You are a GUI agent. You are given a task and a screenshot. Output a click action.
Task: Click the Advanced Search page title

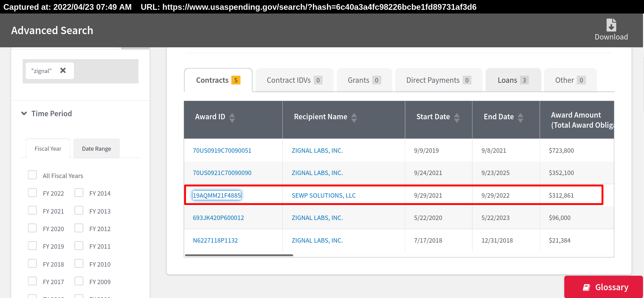(x=52, y=30)
